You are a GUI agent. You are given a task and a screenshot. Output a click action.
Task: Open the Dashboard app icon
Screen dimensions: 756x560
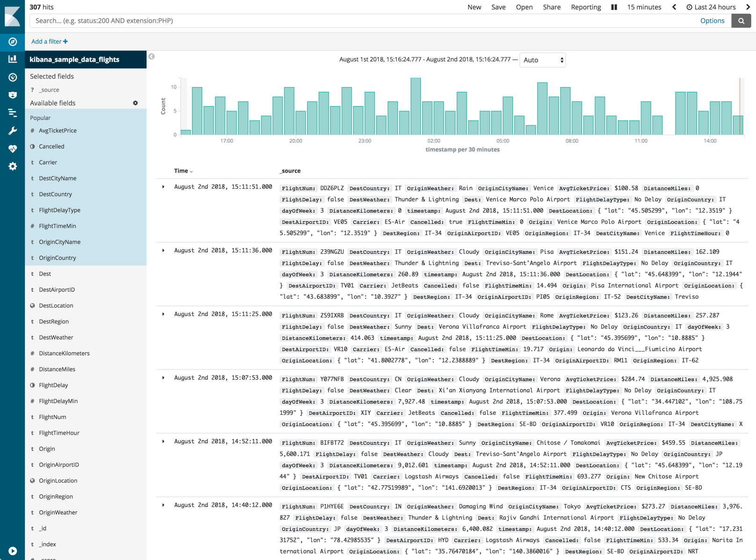13,77
